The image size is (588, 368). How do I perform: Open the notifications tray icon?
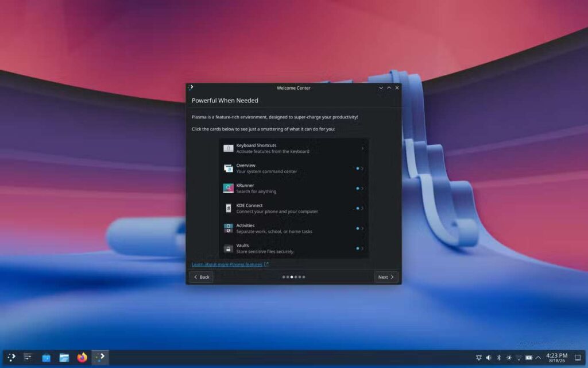coord(479,358)
